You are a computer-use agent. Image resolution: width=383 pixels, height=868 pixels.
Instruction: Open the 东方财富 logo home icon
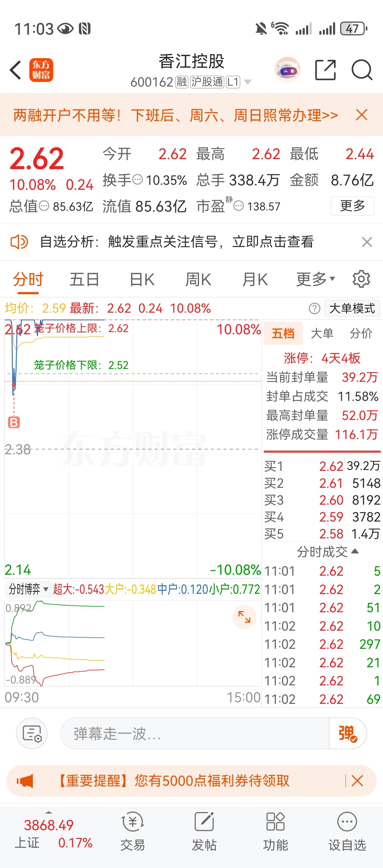[x=41, y=70]
